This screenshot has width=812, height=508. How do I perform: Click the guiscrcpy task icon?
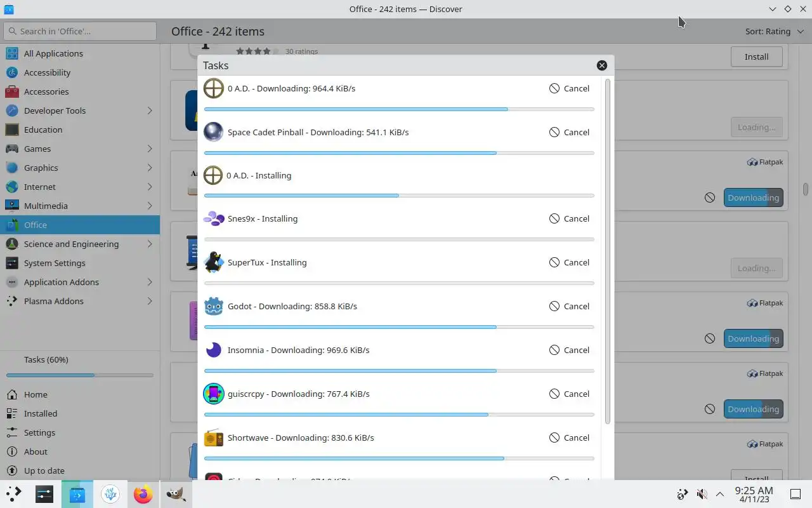click(x=214, y=394)
